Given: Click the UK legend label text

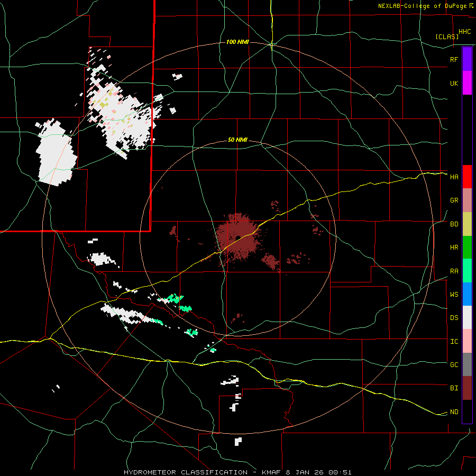Looking at the screenshot, I should pos(454,83).
